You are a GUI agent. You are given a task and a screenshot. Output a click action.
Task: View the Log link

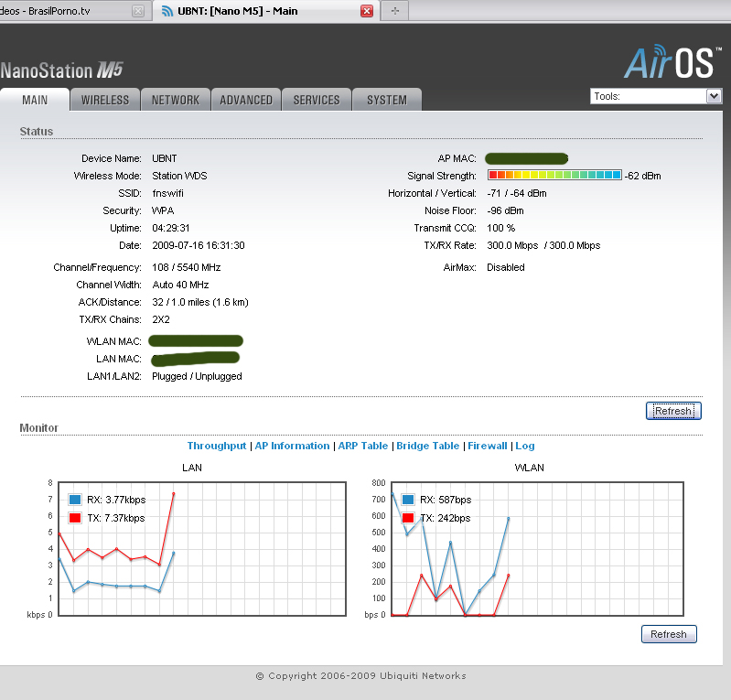click(525, 446)
